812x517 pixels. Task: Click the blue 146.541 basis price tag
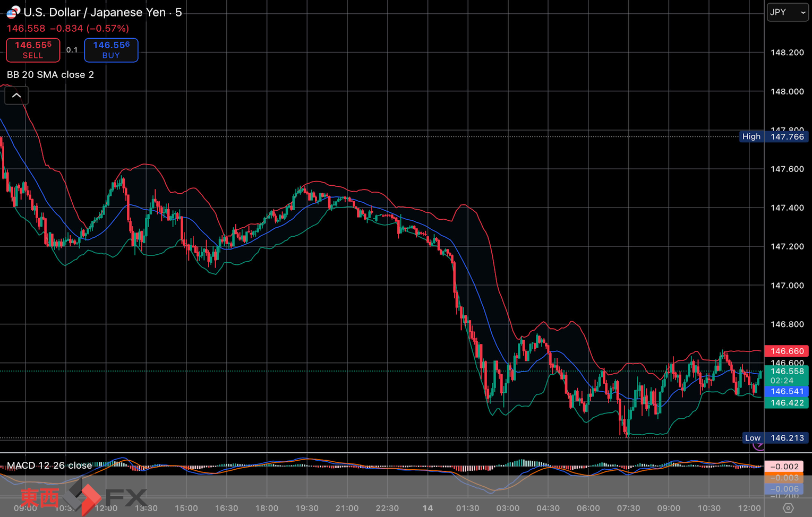787,391
